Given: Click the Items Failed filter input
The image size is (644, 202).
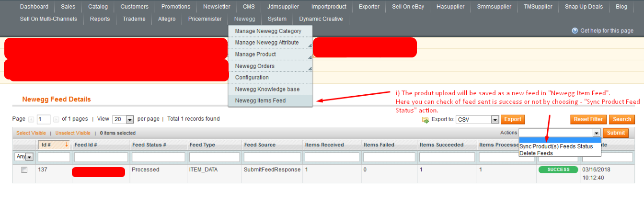Looking at the screenshot, I should click(x=390, y=157).
